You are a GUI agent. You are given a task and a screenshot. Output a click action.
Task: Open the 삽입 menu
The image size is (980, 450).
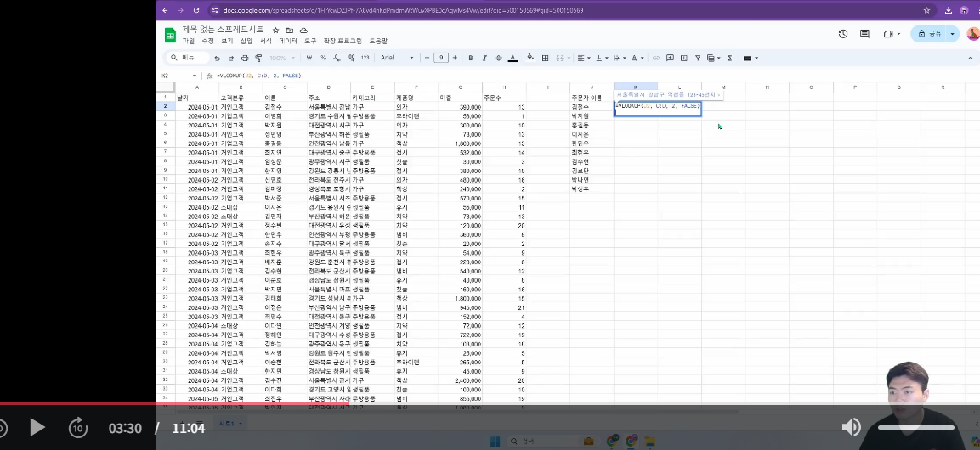pyautogui.click(x=246, y=42)
